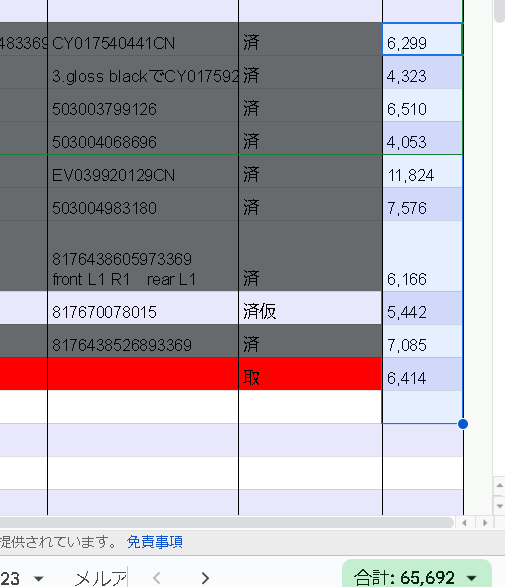Click the red 取 status cell
This screenshot has width=505, height=587.
tap(310, 374)
